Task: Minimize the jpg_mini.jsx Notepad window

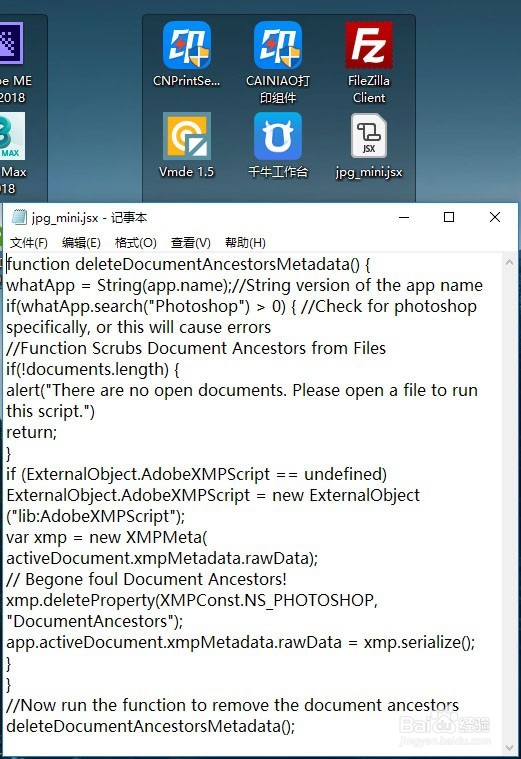Action: [404, 217]
